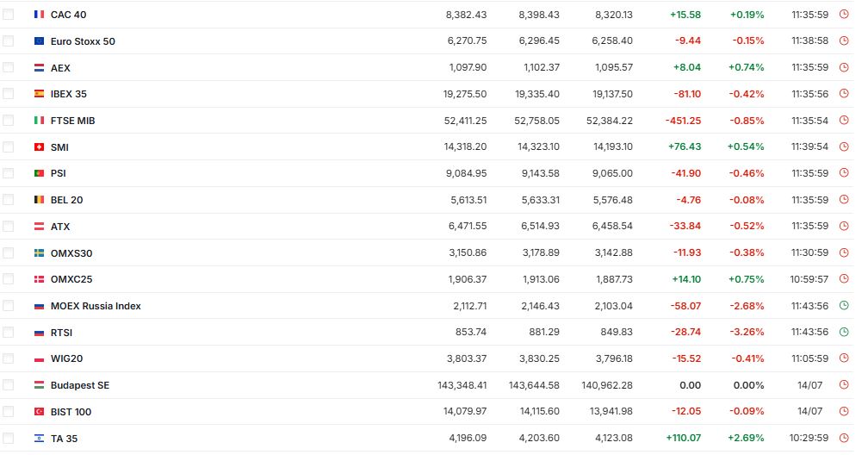
Task: Click the clock icon in Budapest SE row
Action: [844, 384]
